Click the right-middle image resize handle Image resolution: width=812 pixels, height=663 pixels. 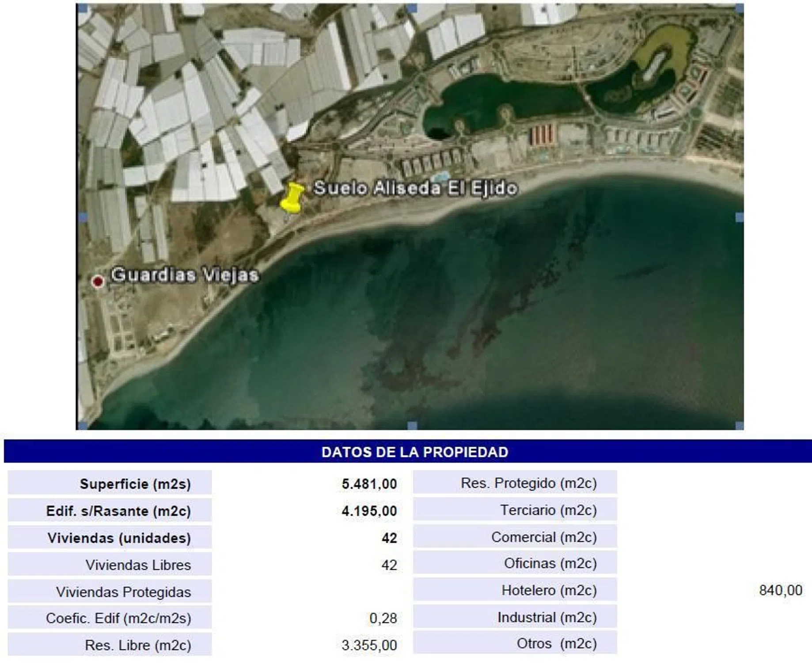[739, 217]
